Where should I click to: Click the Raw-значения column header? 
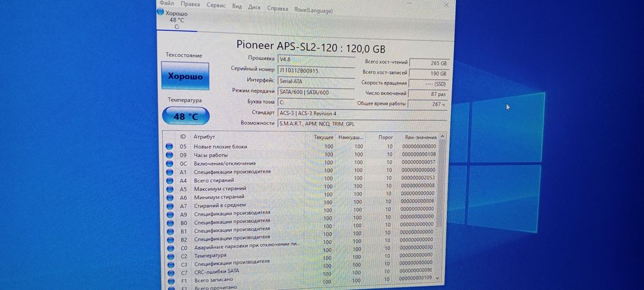point(420,137)
